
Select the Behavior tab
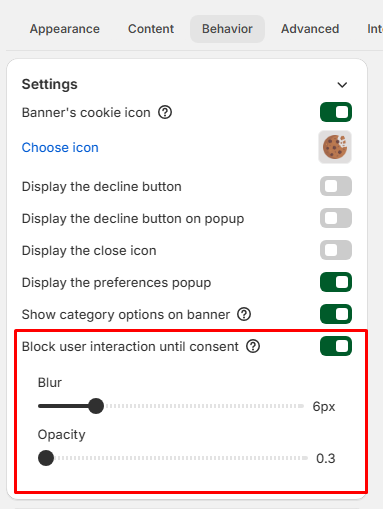(x=227, y=29)
